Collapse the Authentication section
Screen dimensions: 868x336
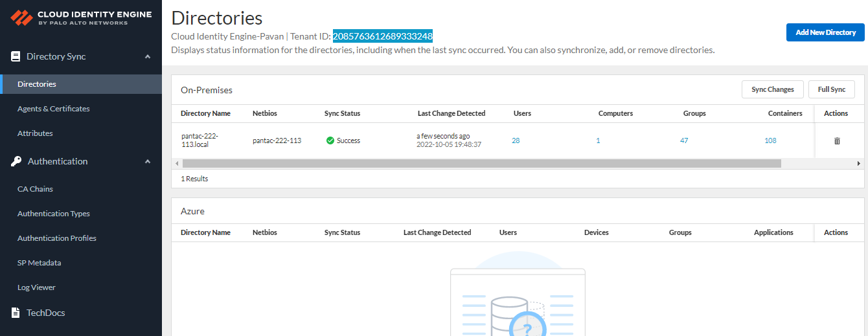point(148,161)
